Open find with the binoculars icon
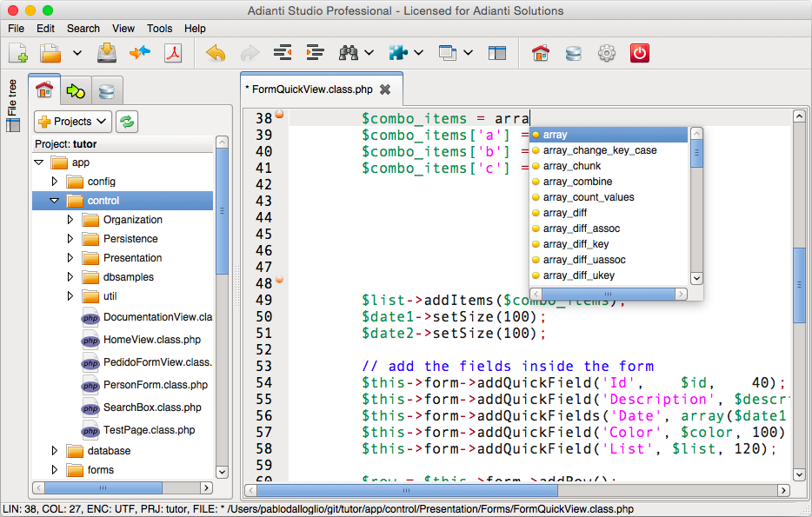Screen dimensions: 812x517 [x=349, y=53]
